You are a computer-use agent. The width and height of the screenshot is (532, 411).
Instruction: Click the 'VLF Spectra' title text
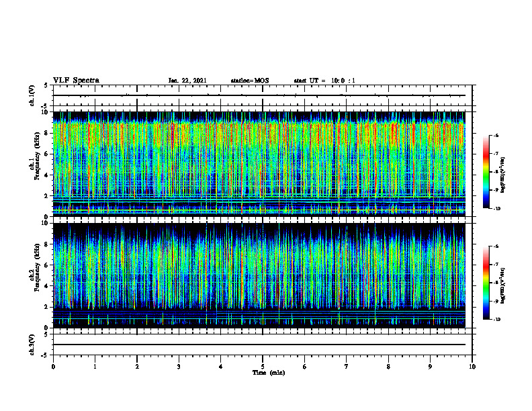tap(76, 81)
